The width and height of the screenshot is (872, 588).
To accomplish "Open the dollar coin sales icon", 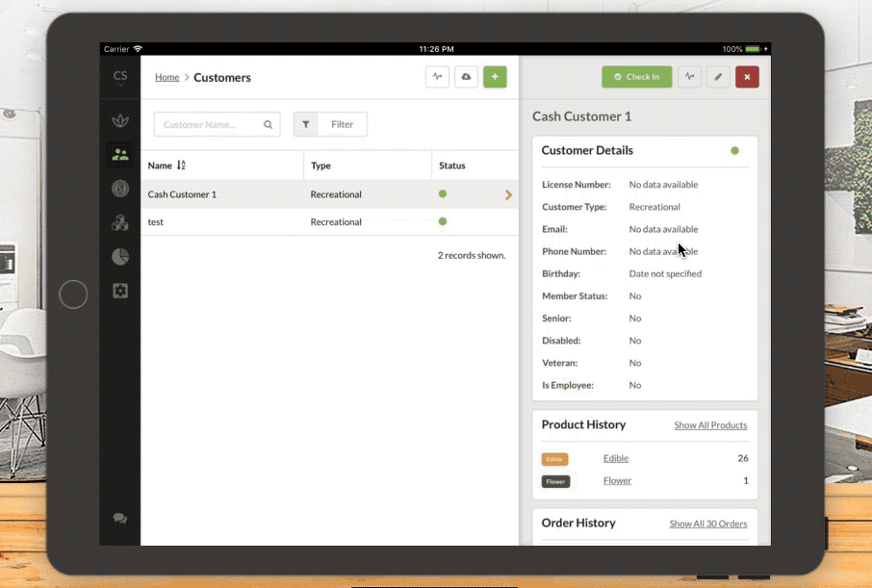I will click(x=120, y=189).
